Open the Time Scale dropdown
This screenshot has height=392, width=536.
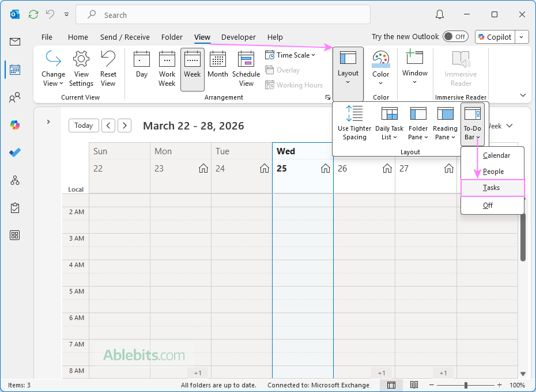click(x=290, y=55)
